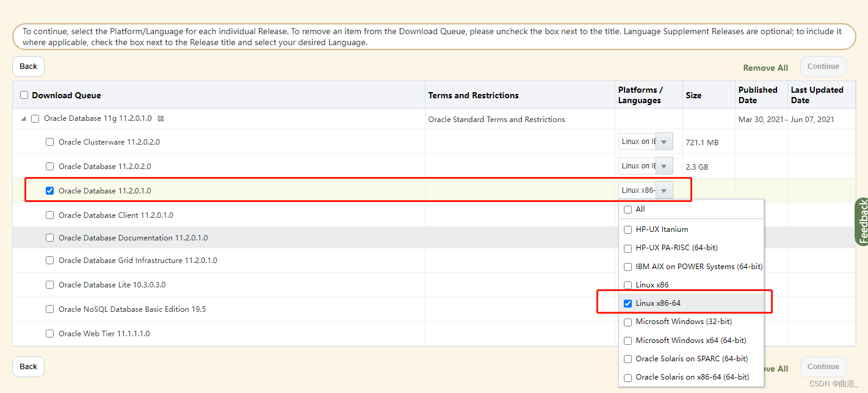Check Oracle Database Grid Infrastructure 11.2.0.1.0
This screenshot has height=393, width=868.
coord(49,260)
